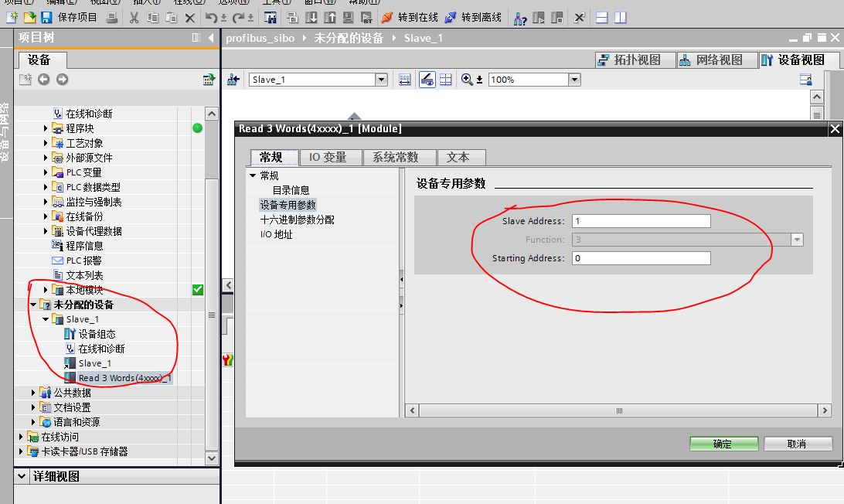Image resolution: width=844 pixels, height=504 pixels.
Task: Download to device with the down-arrow icon
Action: coord(311,18)
